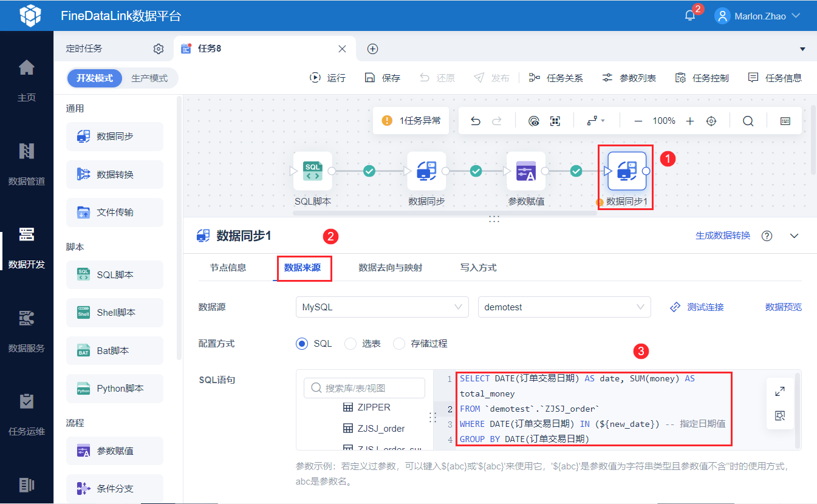817x504 pixels.
Task: Open the 数据去向与映射 tab
Action: (x=391, y=267)
